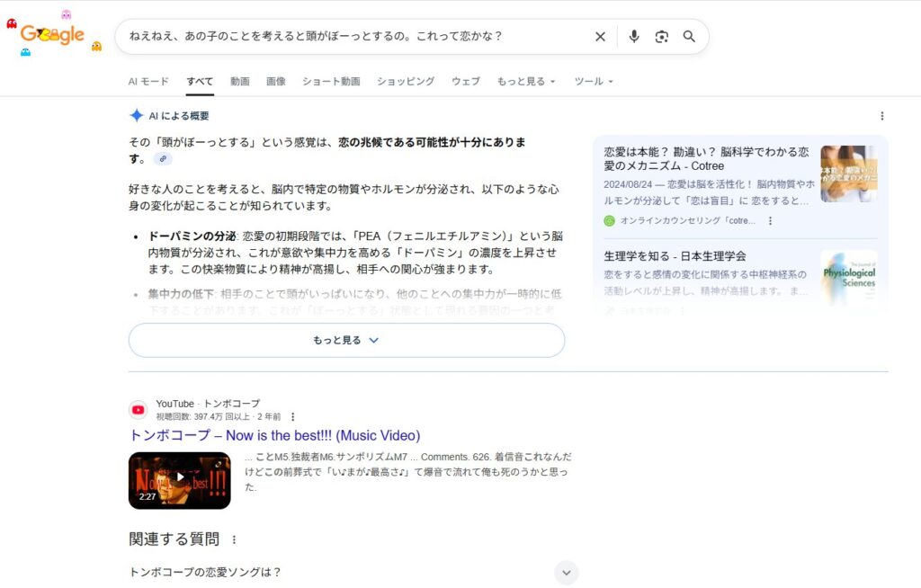921x588 pixels.
Task: Play the Now is the best video thumbnail
Action: [x=179, y=480]
